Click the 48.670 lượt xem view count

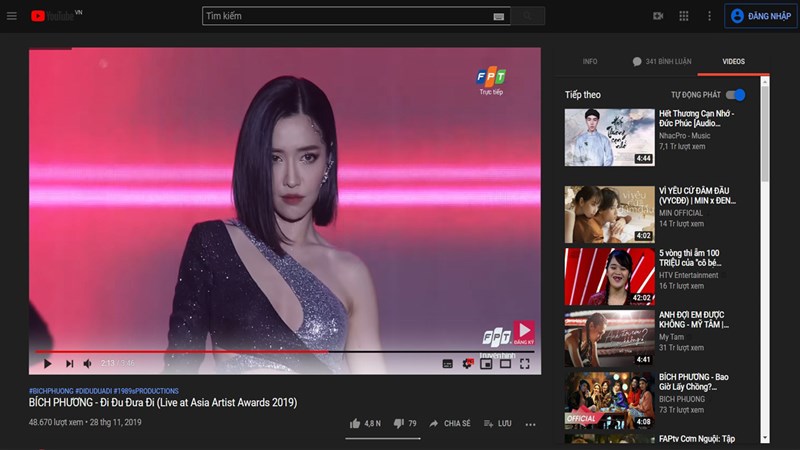(56, 422)
